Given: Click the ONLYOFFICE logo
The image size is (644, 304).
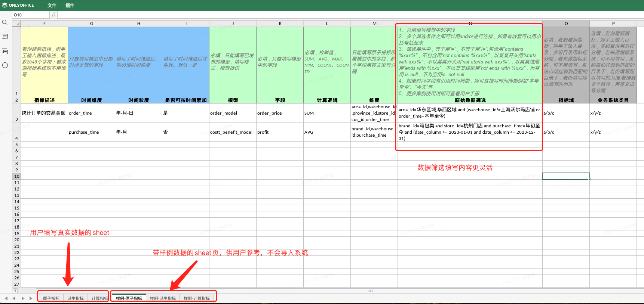Looking at the screenshot, I should tap(18, 5).
